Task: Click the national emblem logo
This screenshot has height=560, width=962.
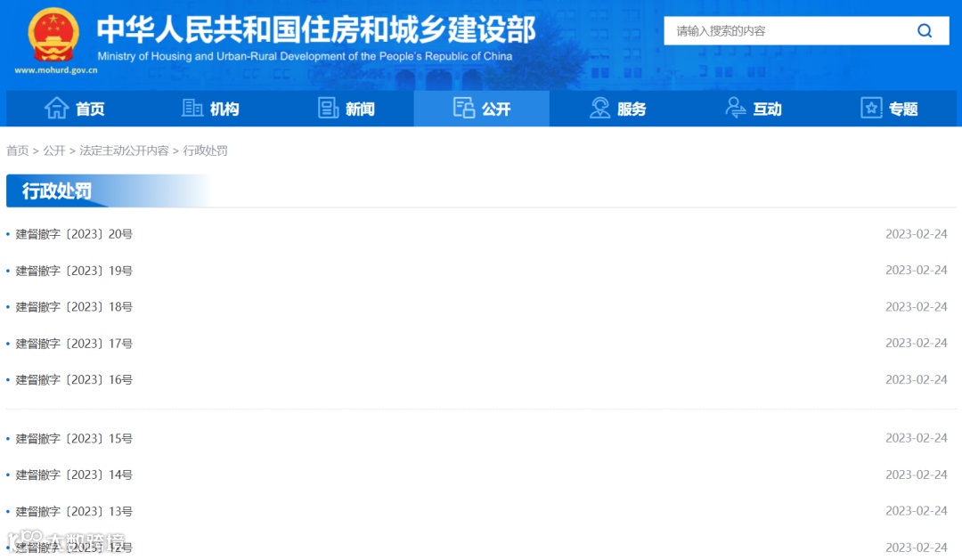Action: click(53, 35)
